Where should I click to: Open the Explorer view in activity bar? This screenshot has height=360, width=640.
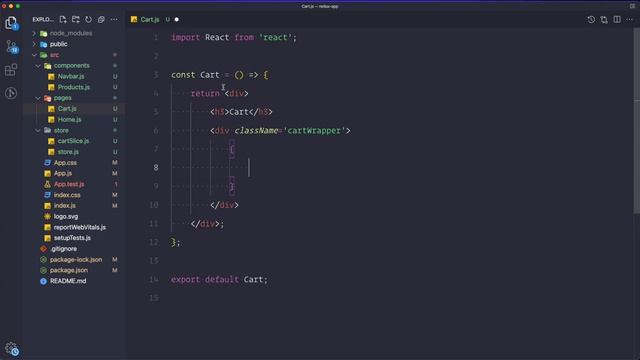(x=11, y=23)
